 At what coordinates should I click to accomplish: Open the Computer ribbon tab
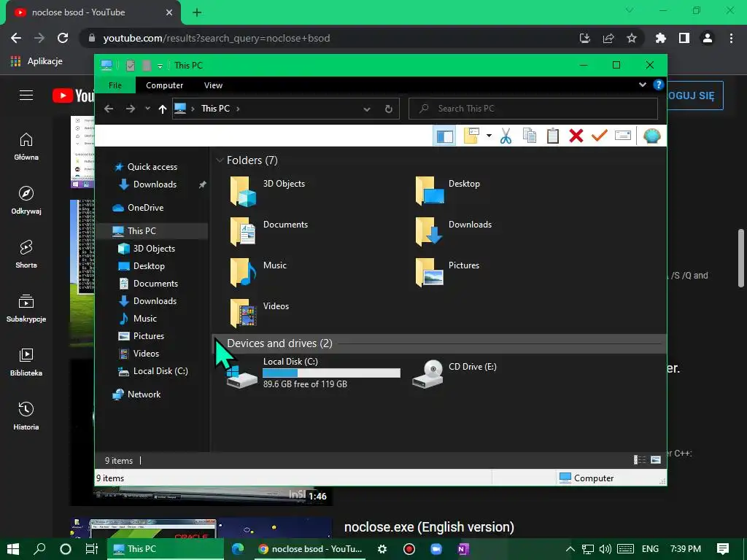click(x=164, y=85)
